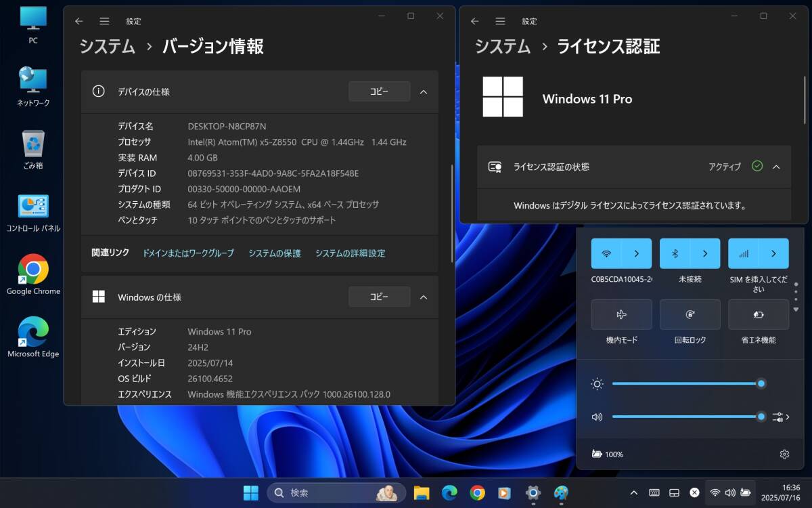This screenshot has width=812, height=508.
Task: Go to next quick settings page arrow
Action: click(796, 309)
